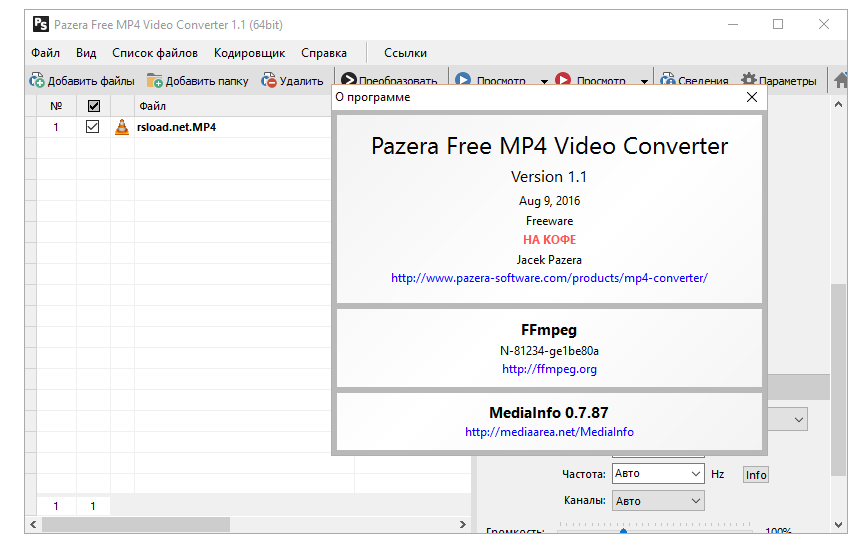Image resolution: width=867 pixels, height=556 pixels.
Task: Click the right panel scroll down arrow
Action: (838, 524)
